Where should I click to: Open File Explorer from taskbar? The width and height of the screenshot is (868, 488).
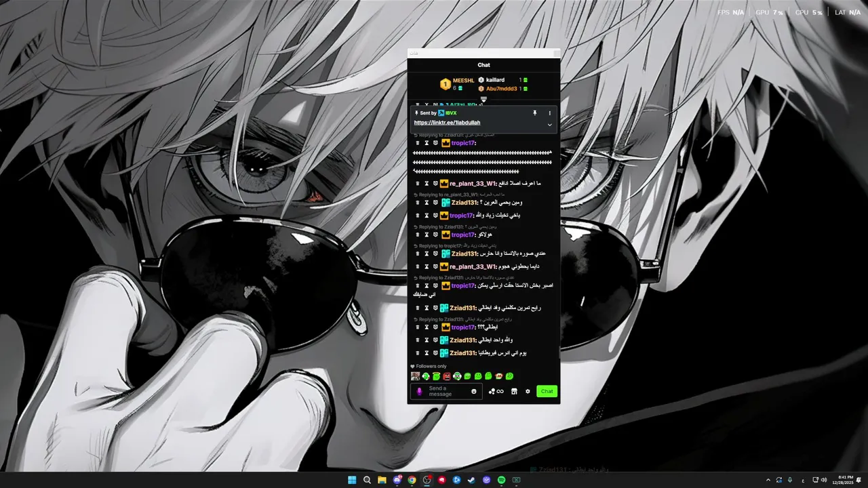coord(382,480)
